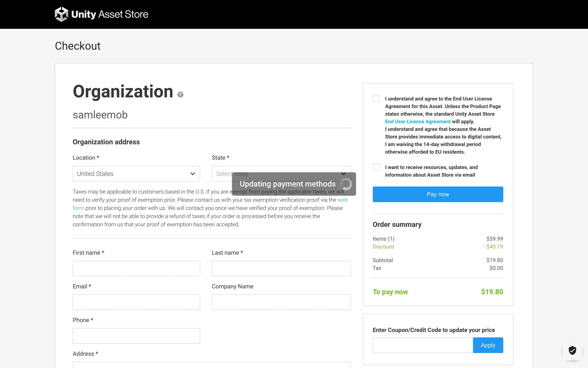
Task: Expand the Select state dropdown
Action: click(x=222, y=174)
